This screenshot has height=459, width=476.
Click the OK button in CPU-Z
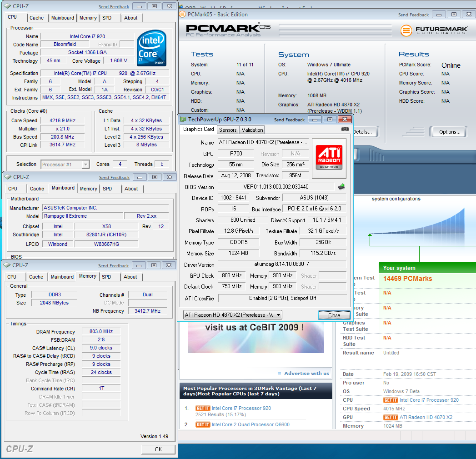point(159,449)
